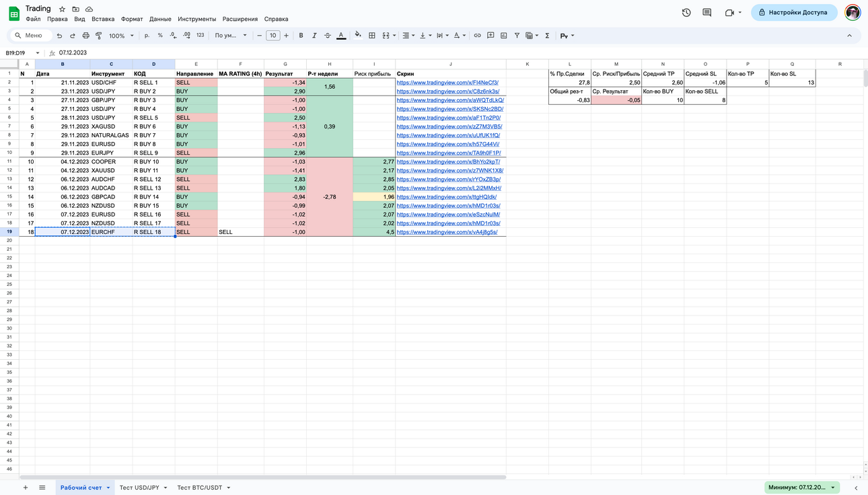Create a filter

point(517,36)
